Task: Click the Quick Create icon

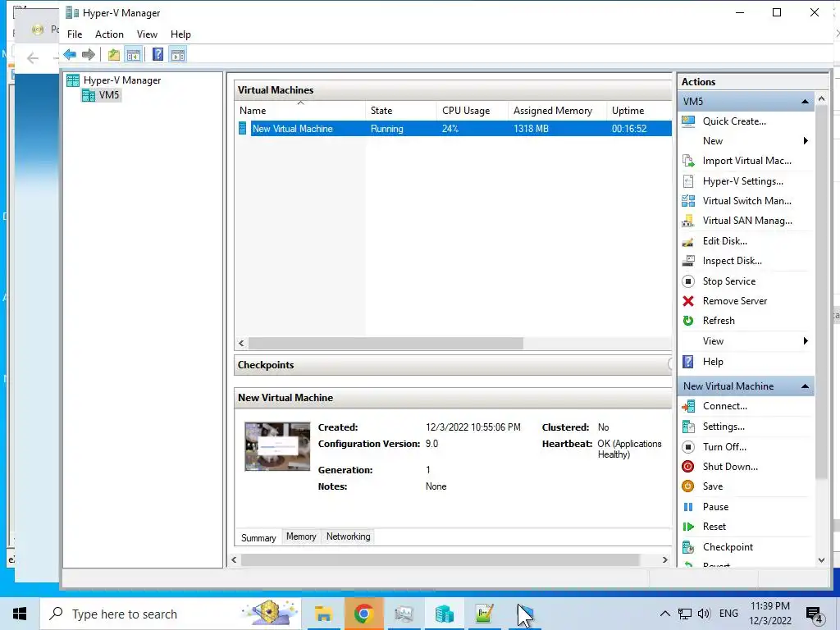Action: pos(688,121)
